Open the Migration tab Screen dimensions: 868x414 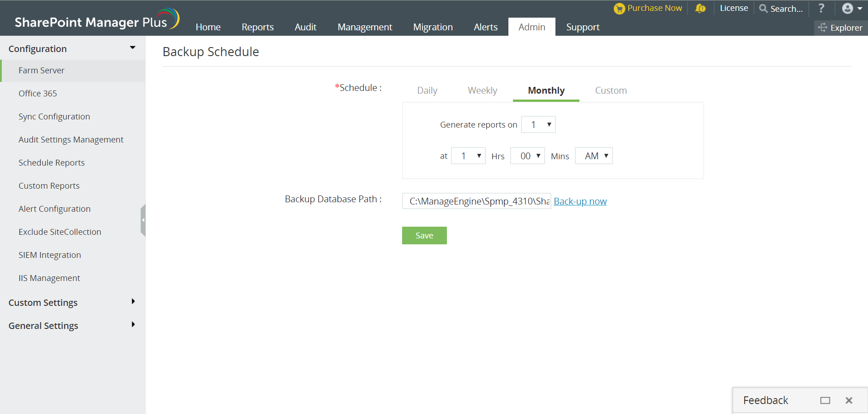pyautogui.click(x=433, y=27)
